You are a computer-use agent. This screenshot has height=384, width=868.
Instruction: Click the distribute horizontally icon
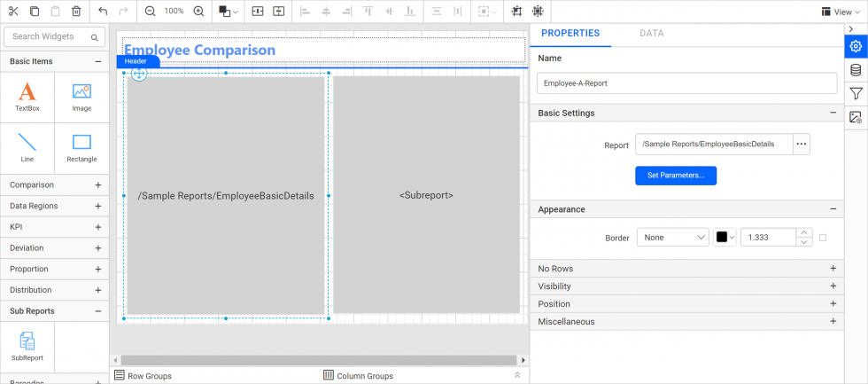coord(457,11)
